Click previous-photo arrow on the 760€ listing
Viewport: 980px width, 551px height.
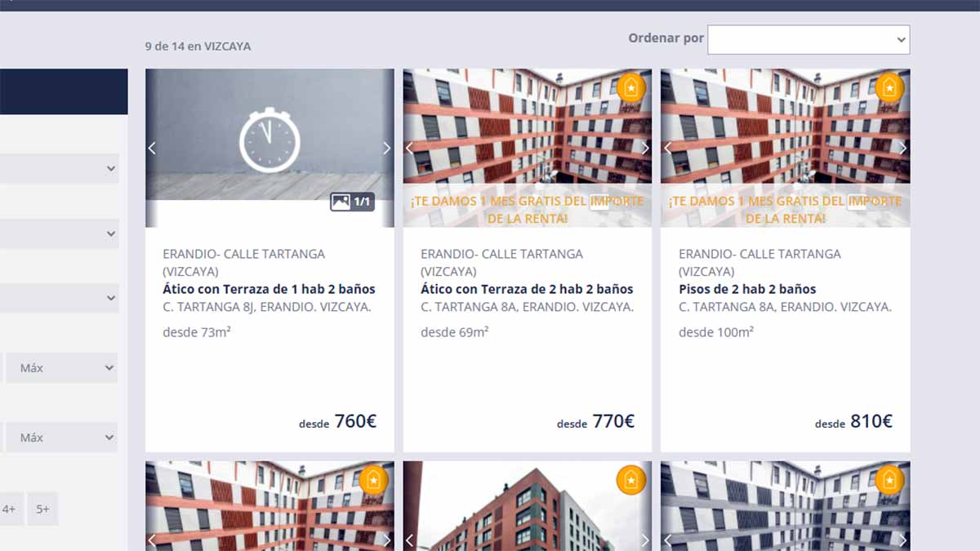(152, 149)
